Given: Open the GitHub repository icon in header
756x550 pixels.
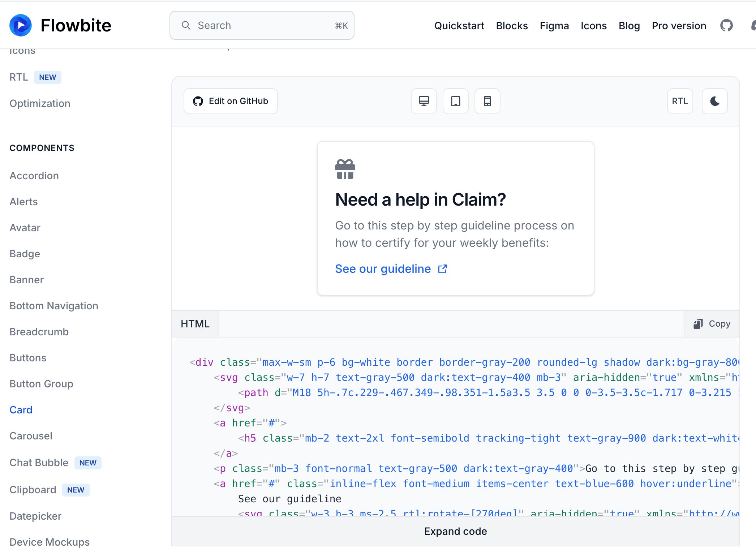Looking at the screenshot, I should coord(726,26).
